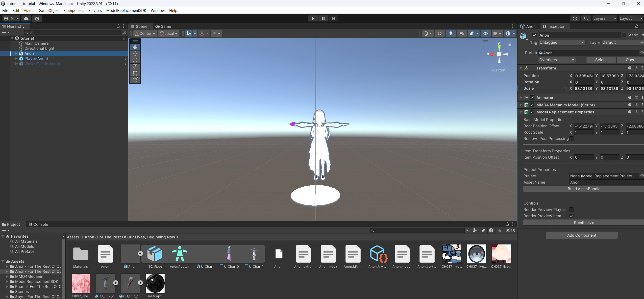Expand Player(Anon) in the Hierarchy

pos(16,59)
